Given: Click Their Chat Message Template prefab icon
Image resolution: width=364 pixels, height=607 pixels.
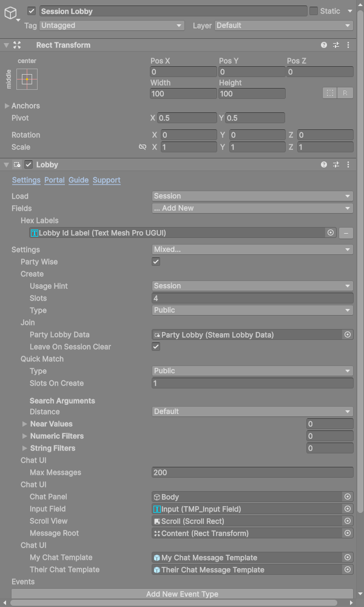Looking at the screenshot, I should pyautogui.click(x=157, y=569).
